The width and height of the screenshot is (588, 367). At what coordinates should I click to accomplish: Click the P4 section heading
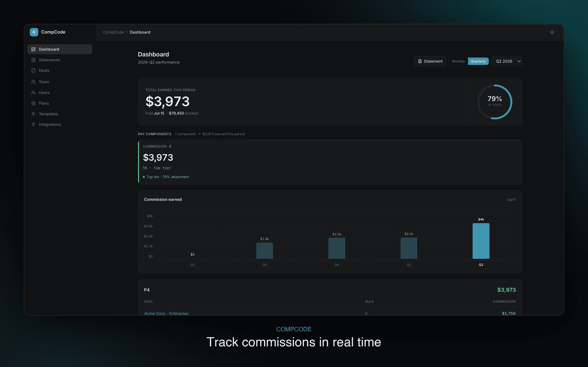[x=147, y=290]
